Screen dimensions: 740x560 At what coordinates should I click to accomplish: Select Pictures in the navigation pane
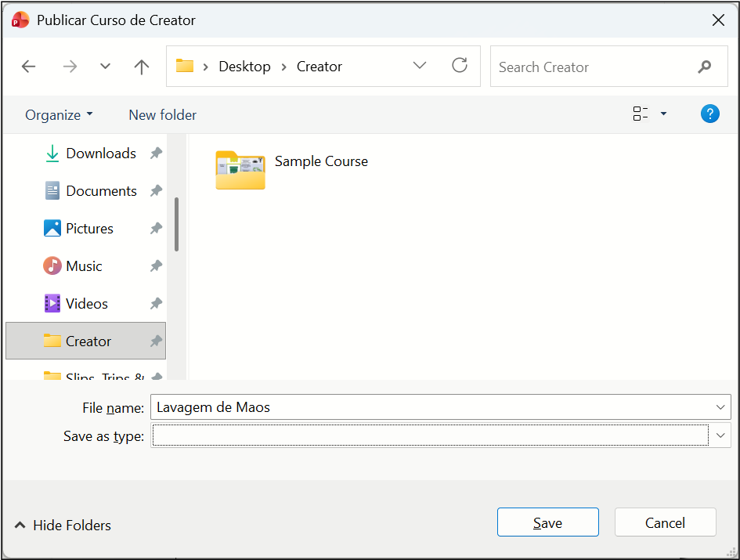point(89,229)
